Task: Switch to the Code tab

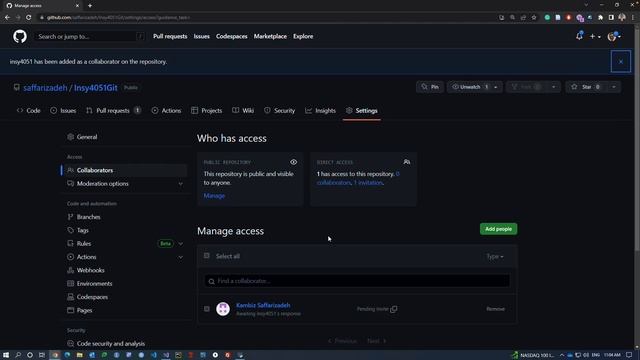Action: (x=28, y=111)
